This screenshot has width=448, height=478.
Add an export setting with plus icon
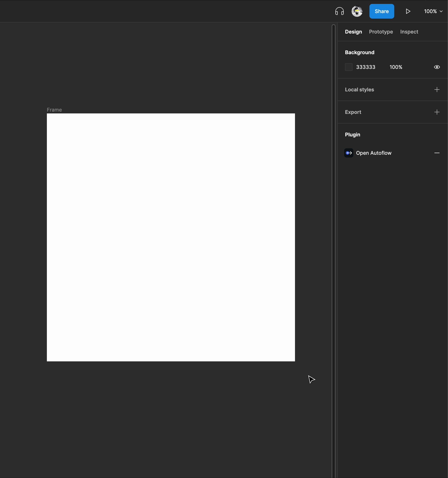(437, 112)
